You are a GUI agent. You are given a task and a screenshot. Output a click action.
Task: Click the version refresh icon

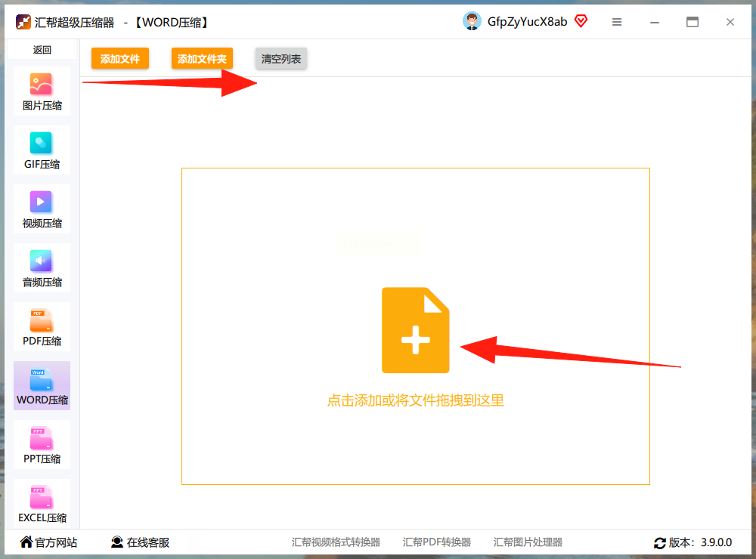click(x=659, y=543)
